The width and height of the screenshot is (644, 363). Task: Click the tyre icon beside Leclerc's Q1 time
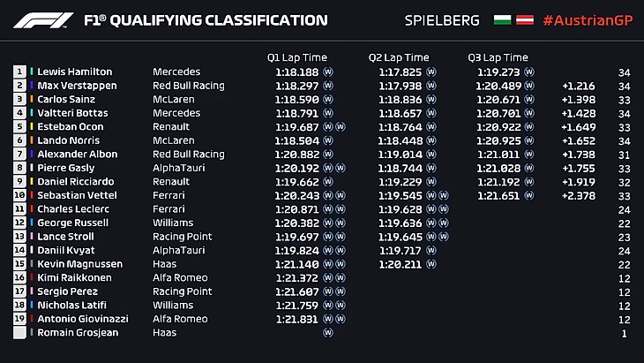(x=328, y=209)
